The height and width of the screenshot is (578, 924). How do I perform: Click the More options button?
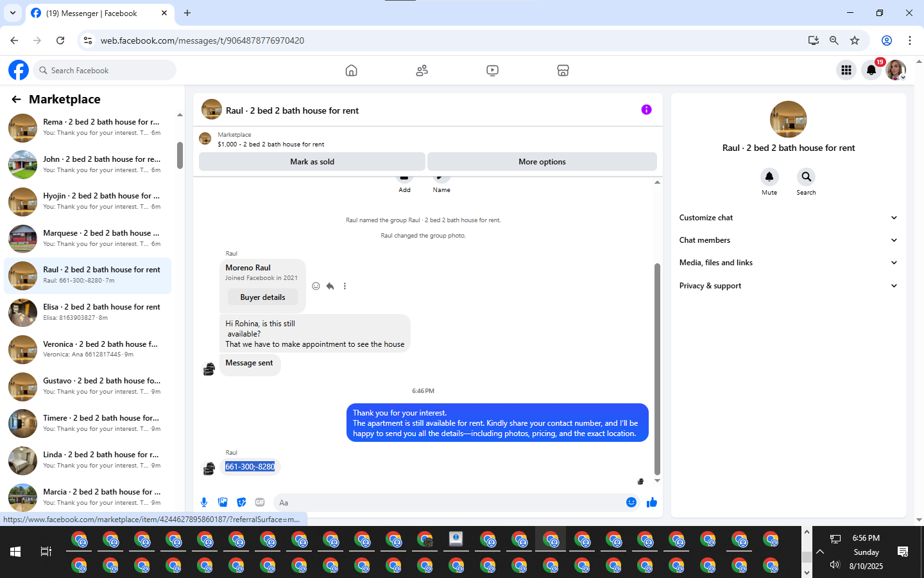pyautogui.click(x=542, y=162)
